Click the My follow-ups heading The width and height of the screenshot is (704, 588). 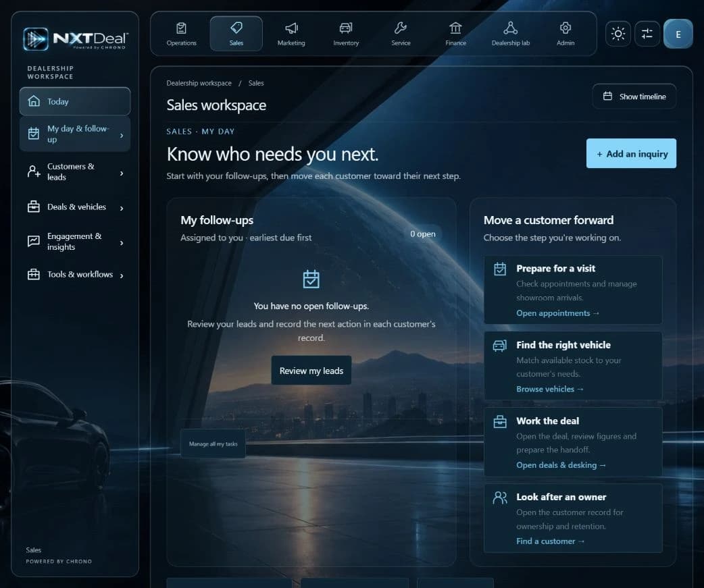coord(217,220)
